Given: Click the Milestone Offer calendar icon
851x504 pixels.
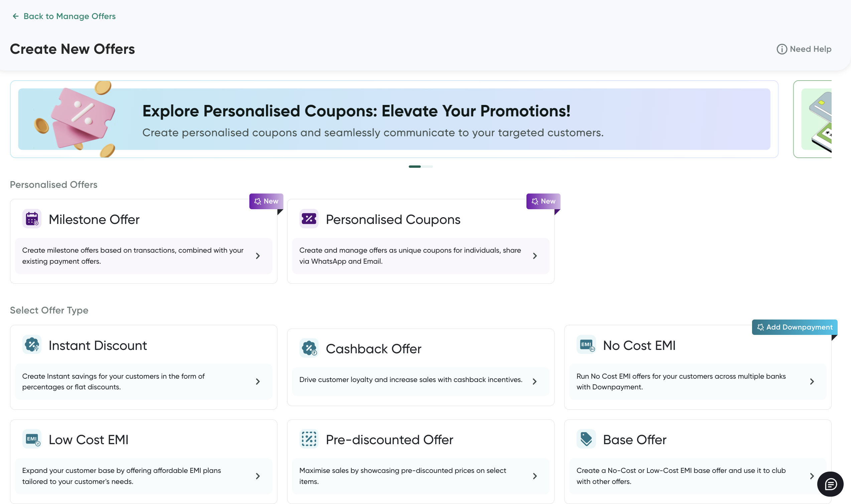Looking at the screenshot, I should (32, 219).
